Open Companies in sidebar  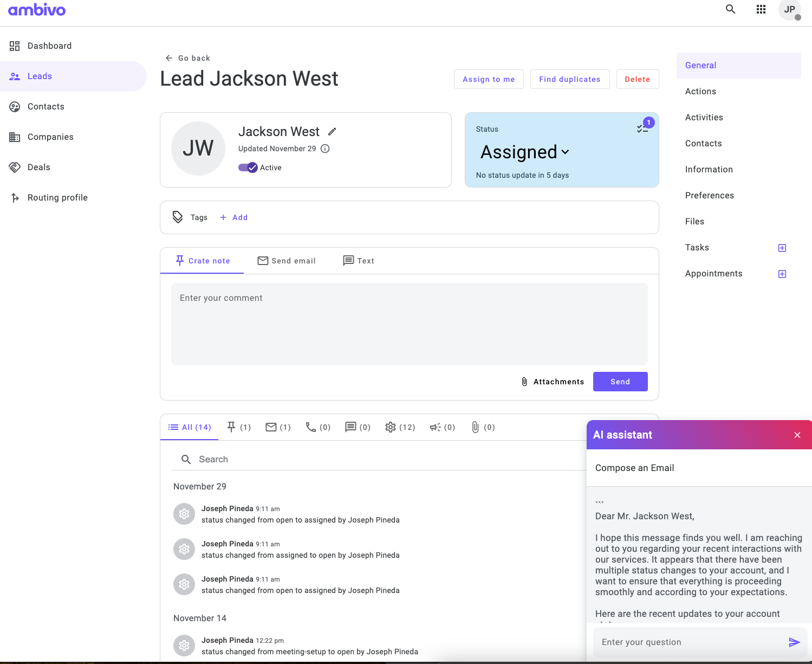(x=73, y=137)
